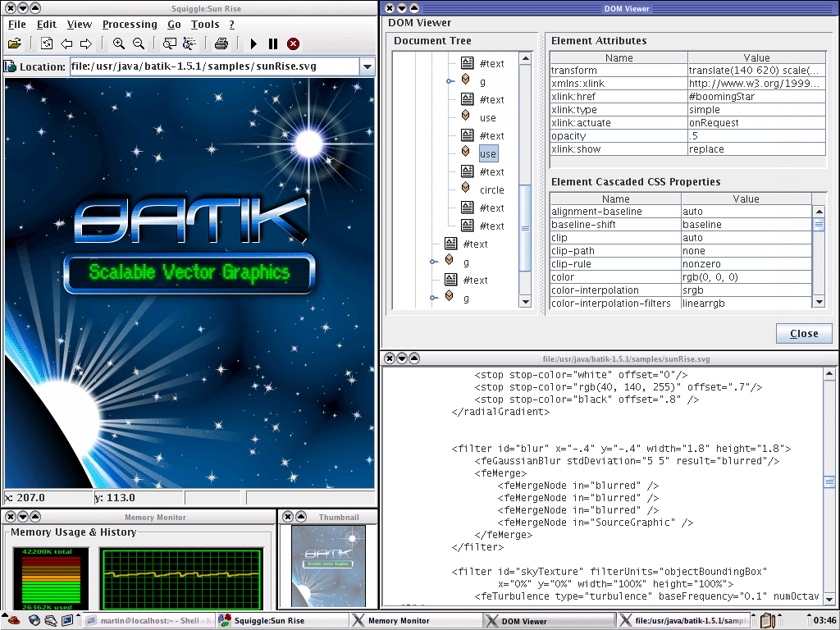
Task: Switch to DOM Viewer taskbar button
Action: pyautogui.click(x=550, y=621)
